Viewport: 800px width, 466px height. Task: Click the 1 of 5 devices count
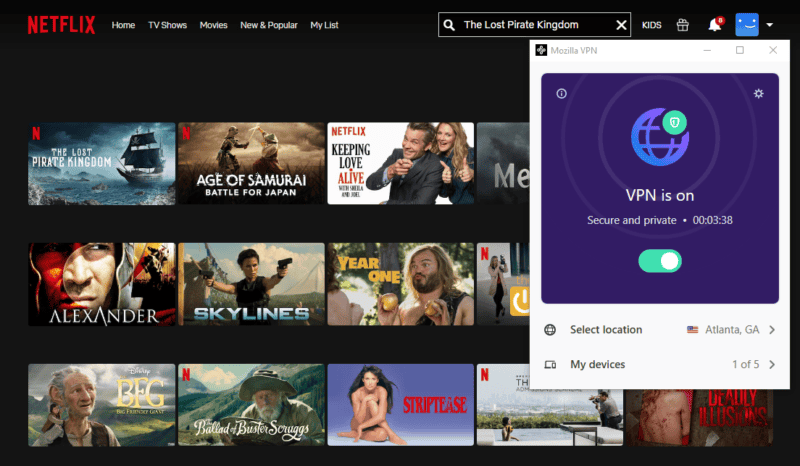click(x=745, y=364)
